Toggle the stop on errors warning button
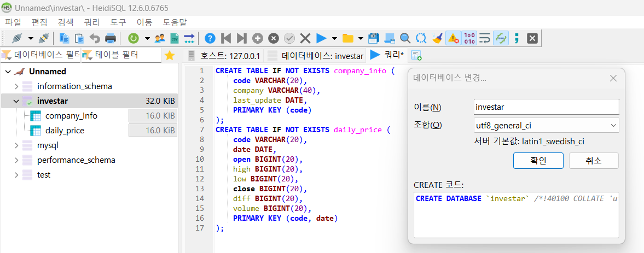 [x=453, y=38]
